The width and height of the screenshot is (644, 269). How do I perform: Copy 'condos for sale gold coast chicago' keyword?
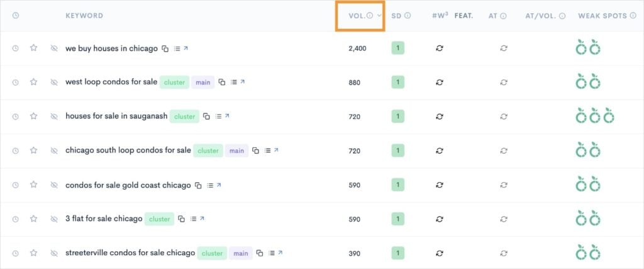pyautogui.click(x=198, y=185)
